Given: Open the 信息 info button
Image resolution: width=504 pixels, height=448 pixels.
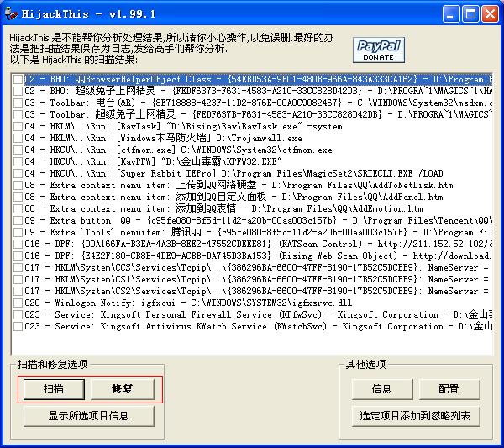Looking at the screenshot, I should point(382,389).
